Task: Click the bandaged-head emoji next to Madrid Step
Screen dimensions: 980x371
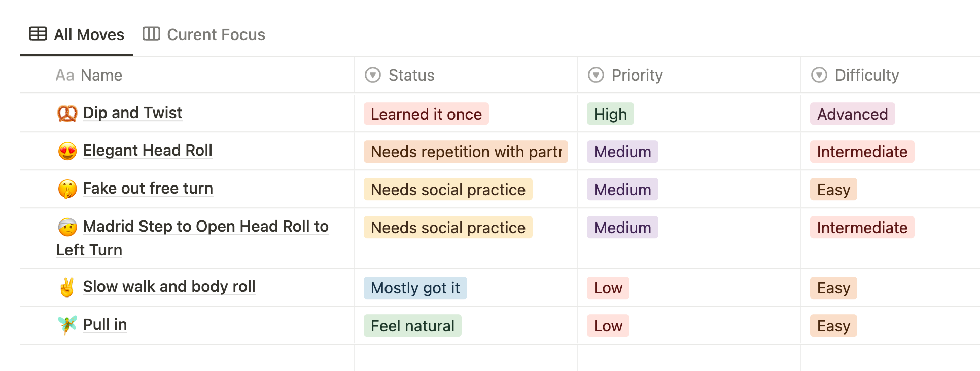Action: [67, 227]
